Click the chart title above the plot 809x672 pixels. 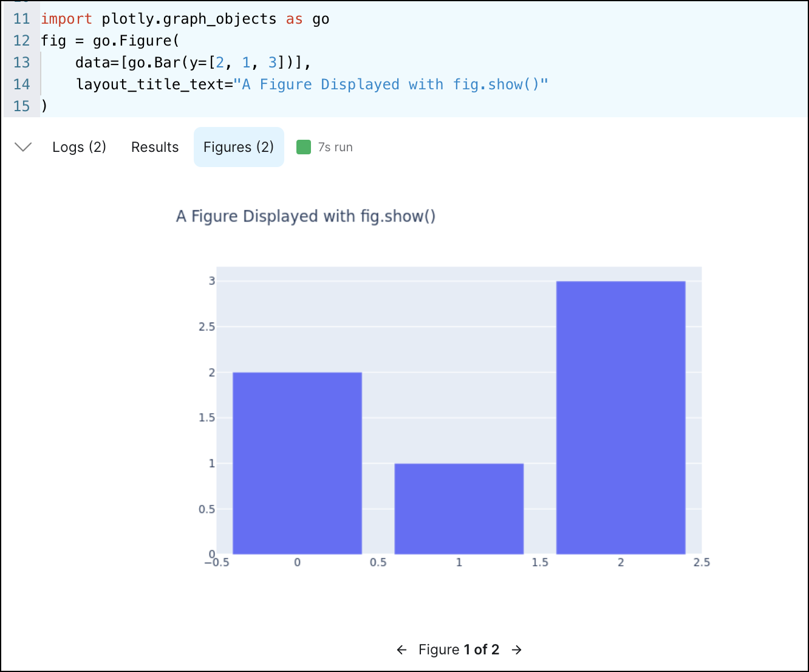[306, 216]
